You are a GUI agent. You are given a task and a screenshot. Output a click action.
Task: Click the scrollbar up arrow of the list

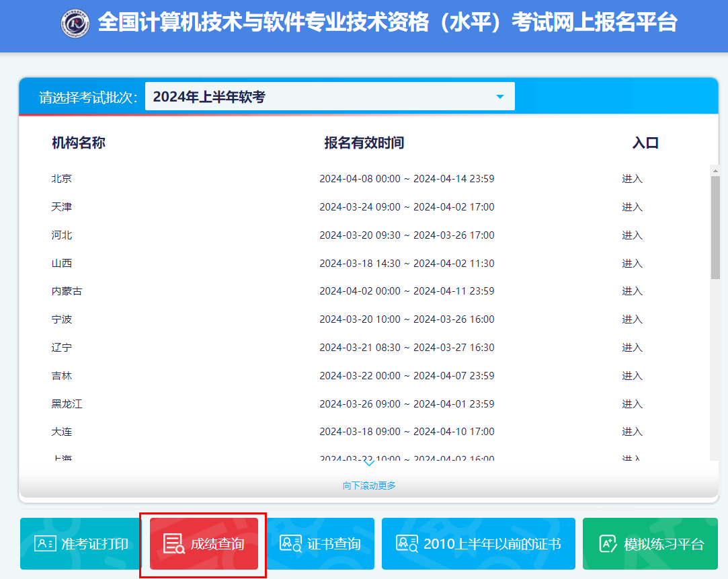715,170
